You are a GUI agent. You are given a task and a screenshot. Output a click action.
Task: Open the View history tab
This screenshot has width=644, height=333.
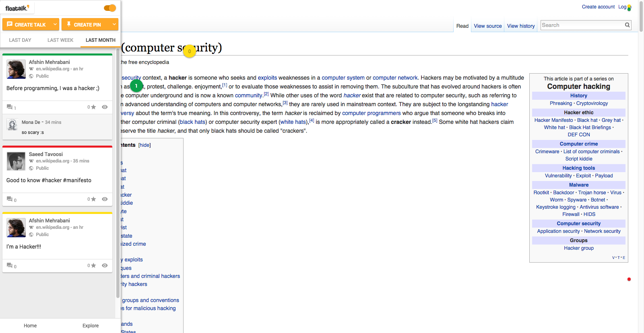tap(521, 26)
